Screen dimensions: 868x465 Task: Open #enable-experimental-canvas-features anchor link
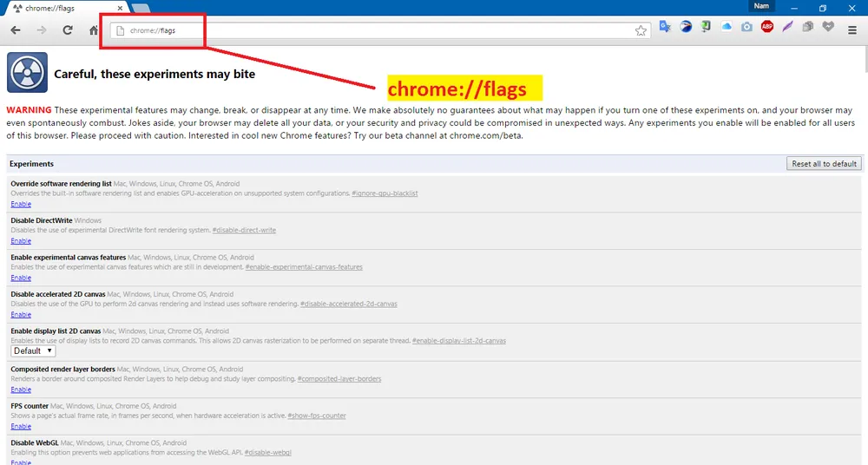click(304, 267)
